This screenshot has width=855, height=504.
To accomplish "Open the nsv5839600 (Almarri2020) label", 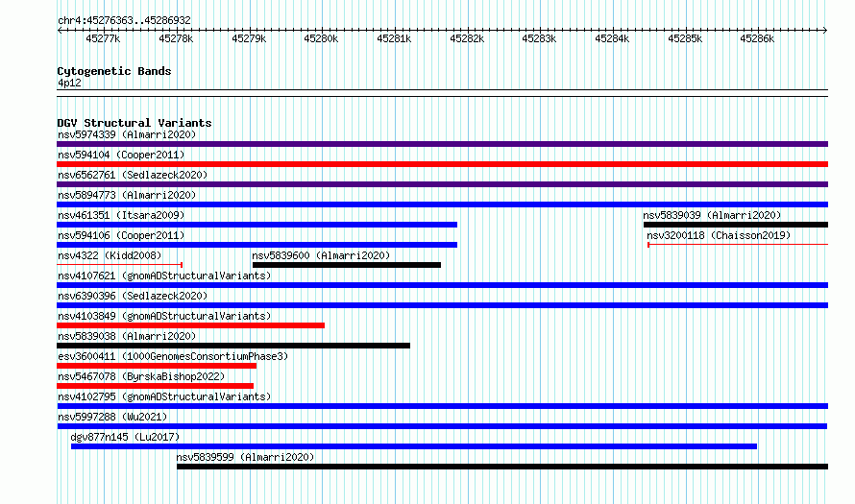I will pyautogui.click(x=321, y=255).
